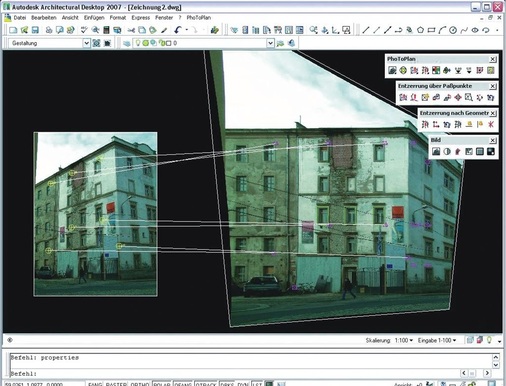
Task: Expand the Undo history arrow
Action: [x=187, y=30]
